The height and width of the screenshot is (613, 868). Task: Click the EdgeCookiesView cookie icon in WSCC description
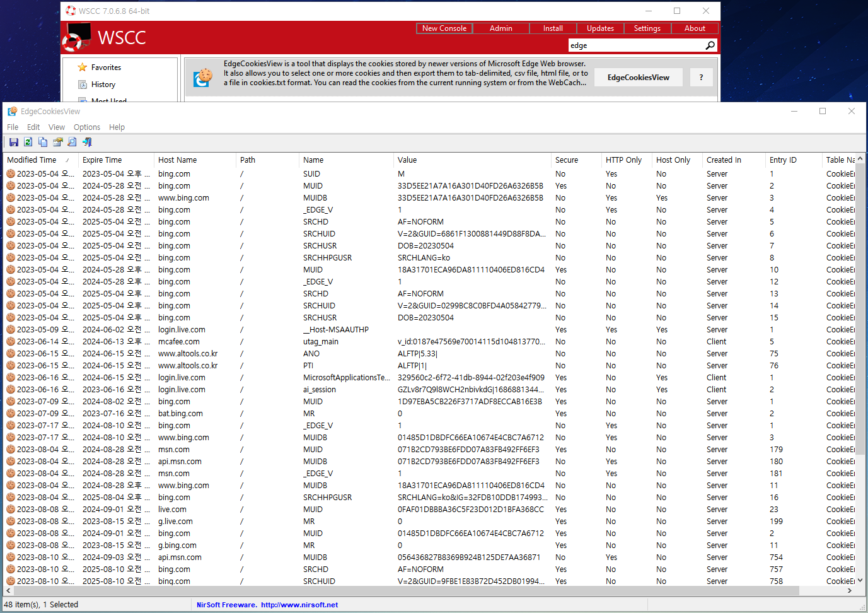203,78
